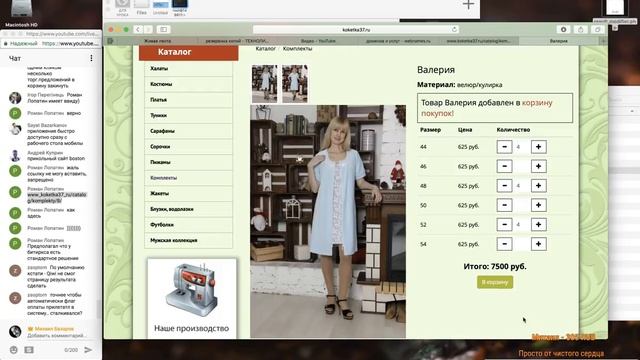Reload the koketka37.ru page
Image resolution: width=640 pixels, height=360 pixels.
point(454,29)
